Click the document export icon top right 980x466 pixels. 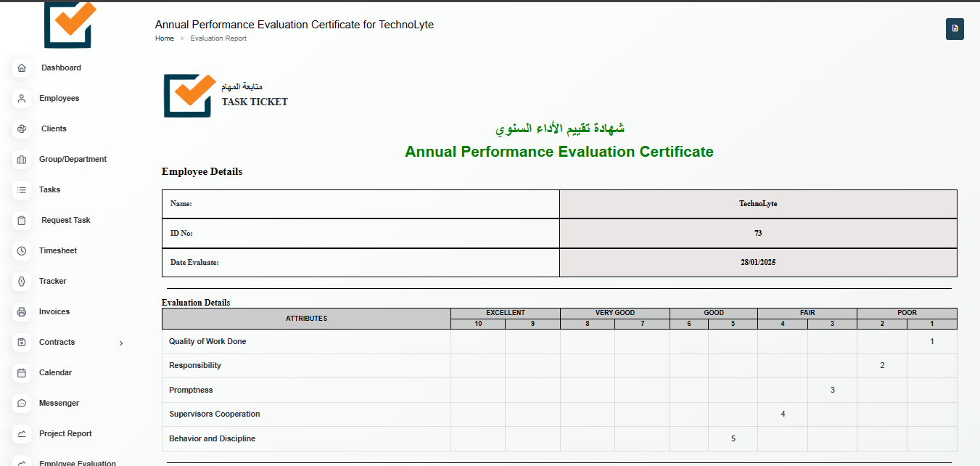tap(955, 29)
